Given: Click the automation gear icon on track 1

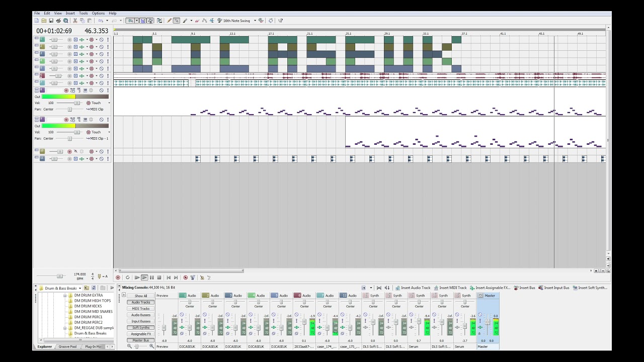Looking at the screenshot, I should click(91, 40).
